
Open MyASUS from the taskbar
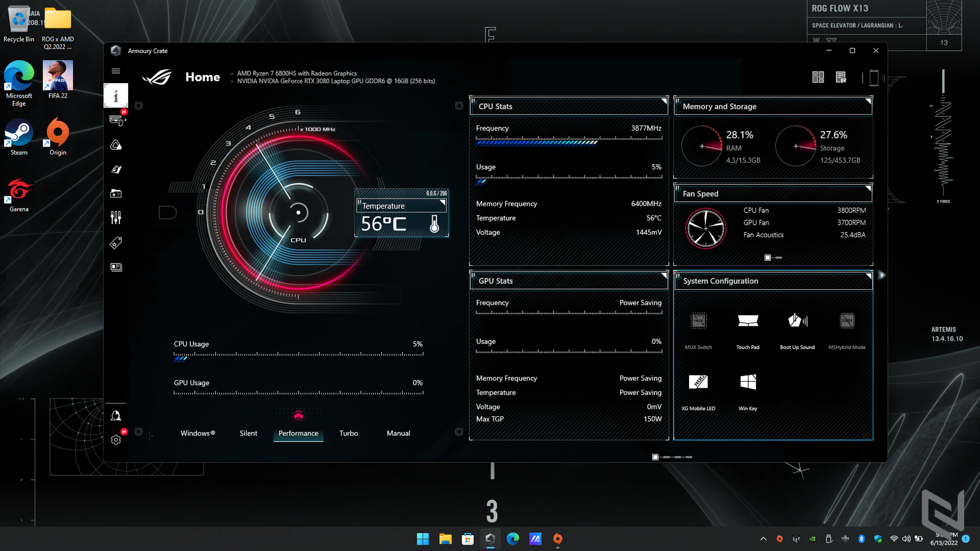coord(535,539)
